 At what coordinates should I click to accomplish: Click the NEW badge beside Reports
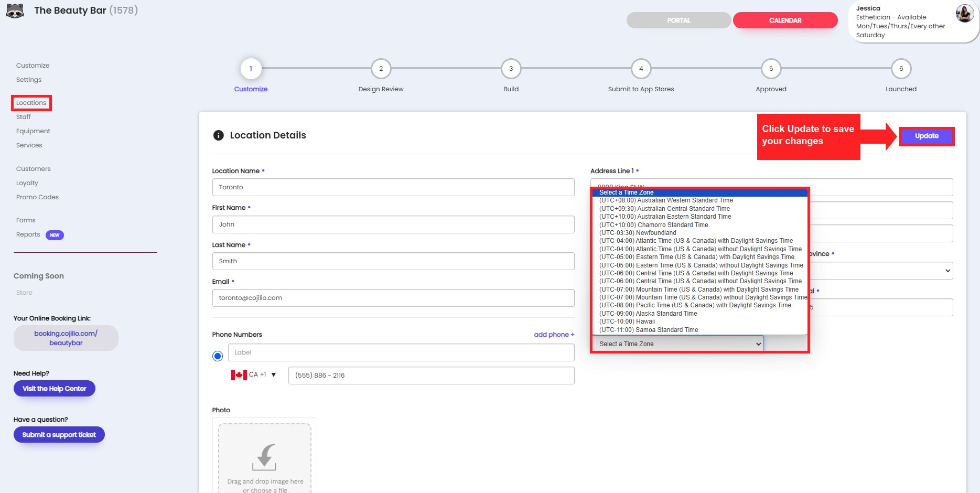click(55, 235)
